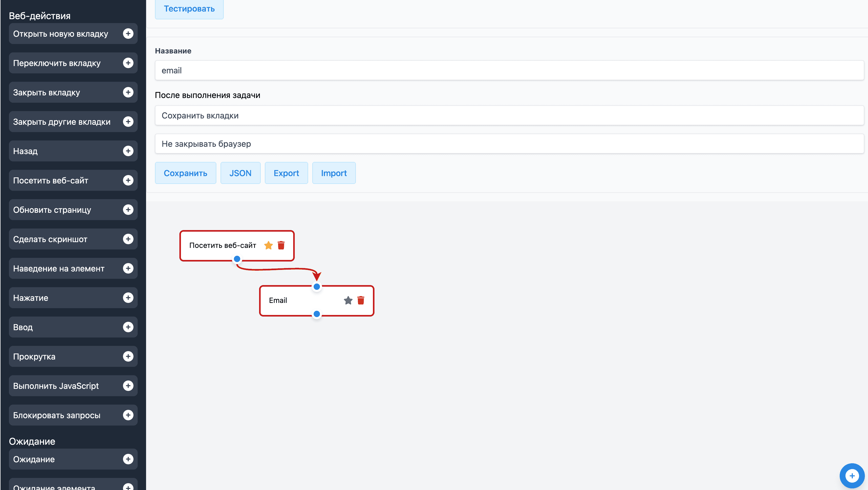Open the JSON view button
Screen dimensions: 868x490
click(x=240, y=173)
